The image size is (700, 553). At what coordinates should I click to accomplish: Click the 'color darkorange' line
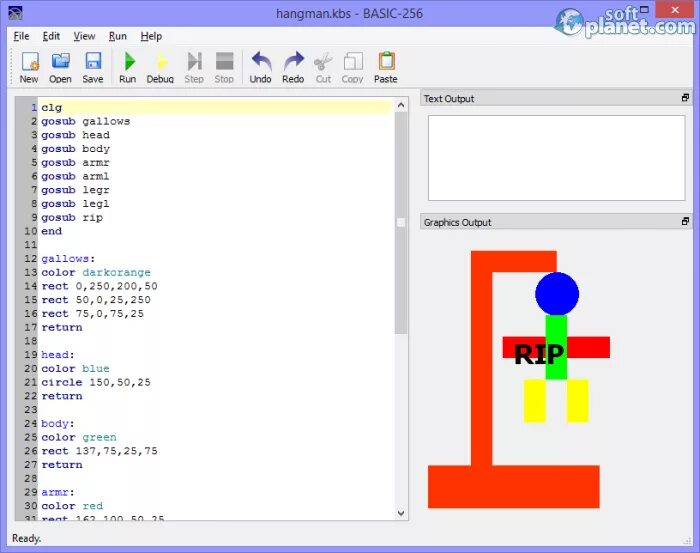[x=96, y=273]
